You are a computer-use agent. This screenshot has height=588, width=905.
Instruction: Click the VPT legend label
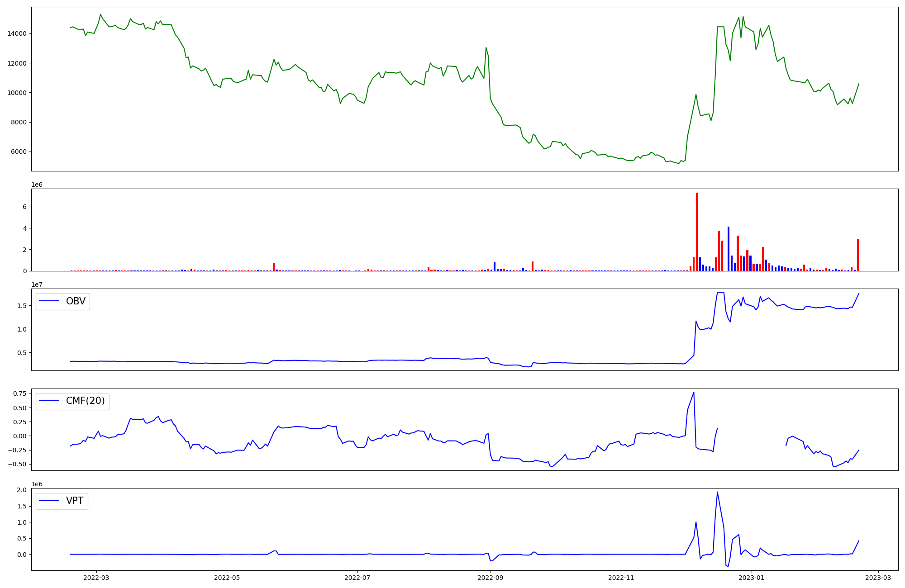click(75, 501)
